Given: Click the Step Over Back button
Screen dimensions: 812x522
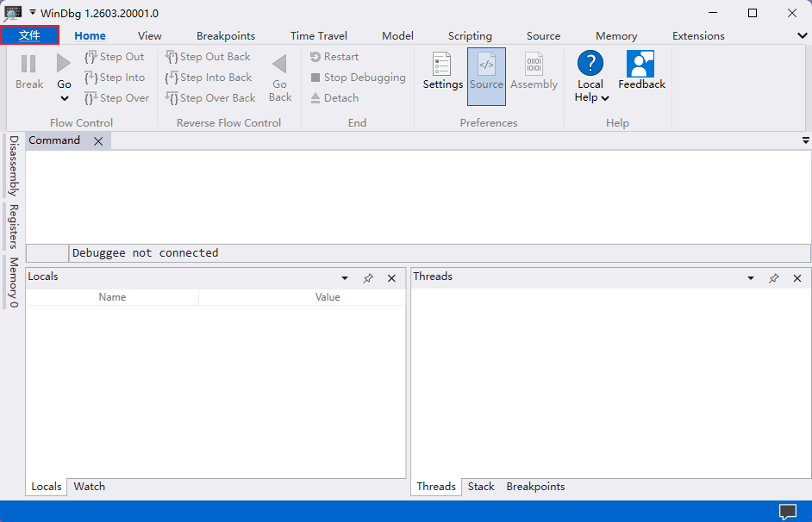Looking at the screenshot, I should (x=210, y=98).
